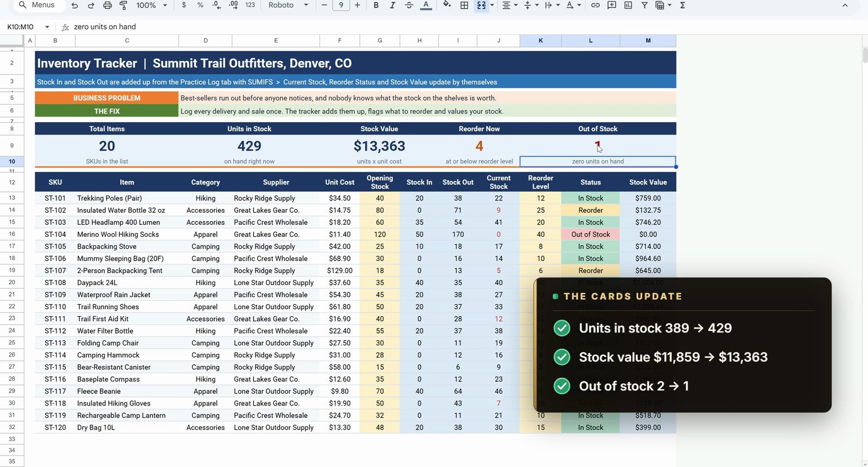This screenshot has width=868, height=467.
Task: Expand merge type dropdown arrow
Action: [492, 5]
